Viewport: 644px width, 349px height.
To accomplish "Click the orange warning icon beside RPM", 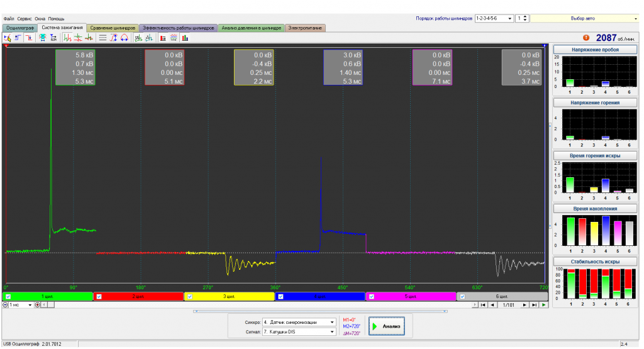I will pyautogui.click(x=586, y=38).
